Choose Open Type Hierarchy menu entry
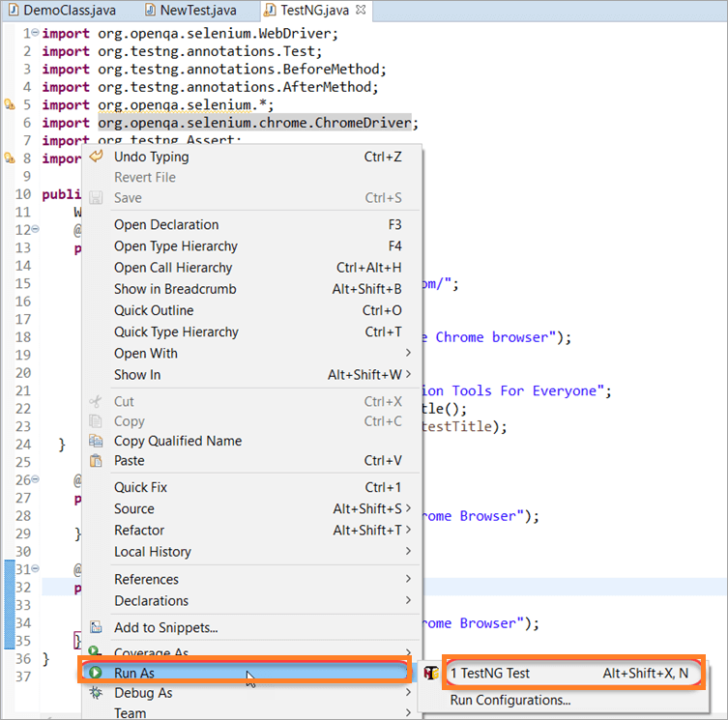 pyautogui.click(x=175, y=245)
